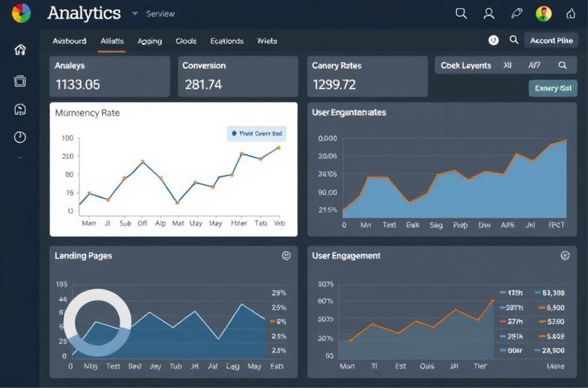Open the Reports panel from the sidebar
This screenshot has height=388, width=588.
coord(20,79)
